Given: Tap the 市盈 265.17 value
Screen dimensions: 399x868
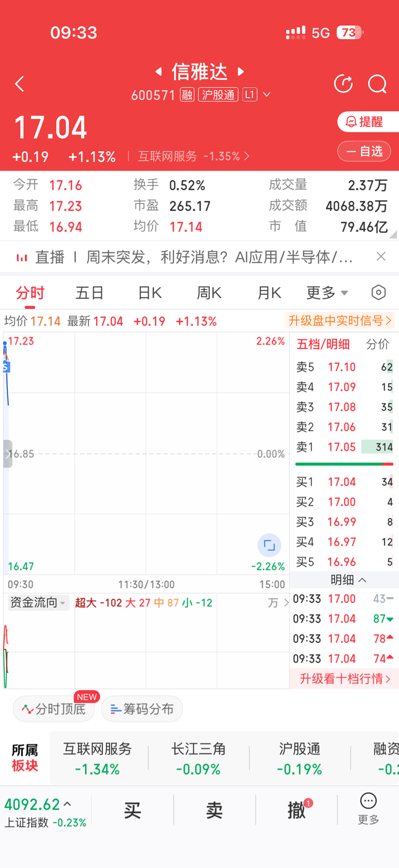Looking at the screenshot, I should point(190,206).
